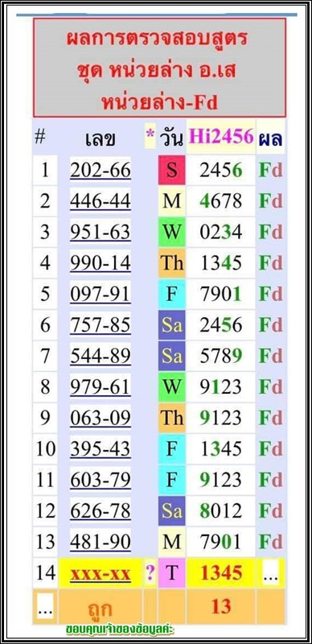The height and width of the screenshot is (644, 312).
Task: Click the 'Fd' result for 757-85
Action: 270,325
